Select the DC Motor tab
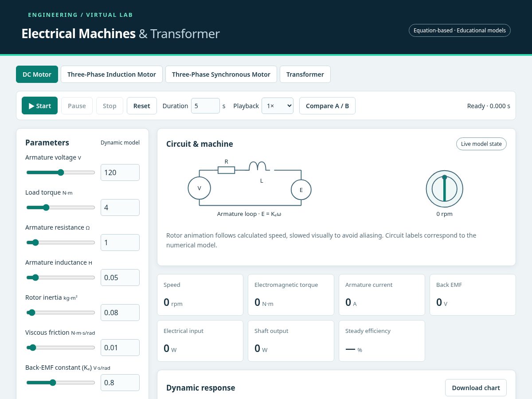The width and height of the screenshot is (532, 399). click(x=37, y=74)
